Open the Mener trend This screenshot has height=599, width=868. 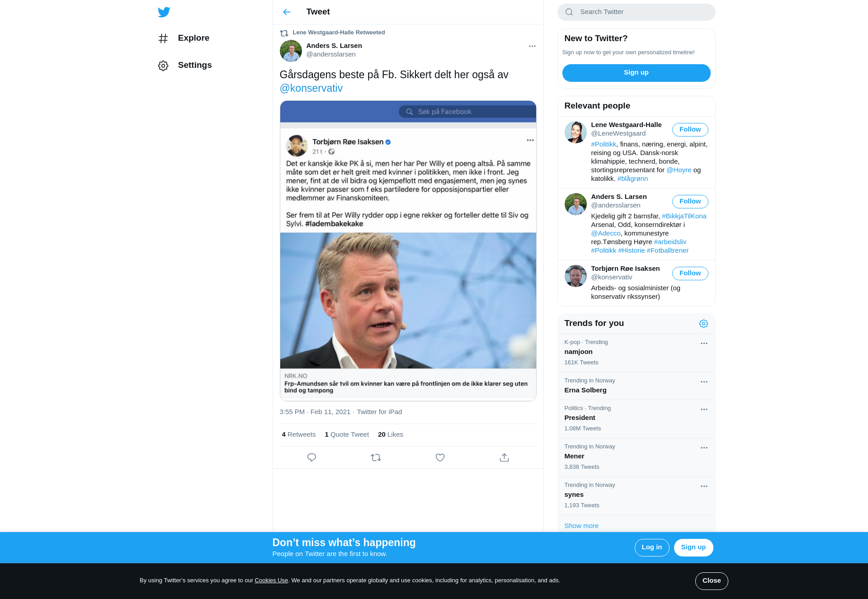(636, 458)
